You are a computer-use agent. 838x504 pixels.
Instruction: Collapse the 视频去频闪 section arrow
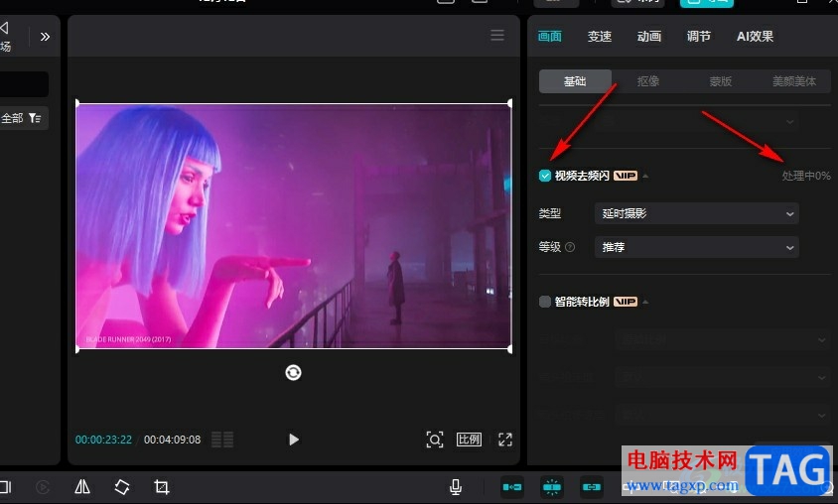coord(645,176)
